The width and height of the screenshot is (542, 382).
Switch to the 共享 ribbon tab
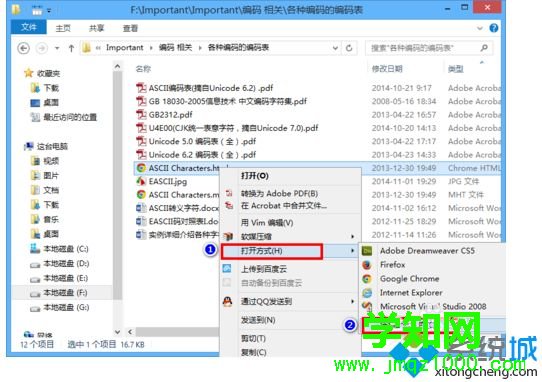coord(96,28)
